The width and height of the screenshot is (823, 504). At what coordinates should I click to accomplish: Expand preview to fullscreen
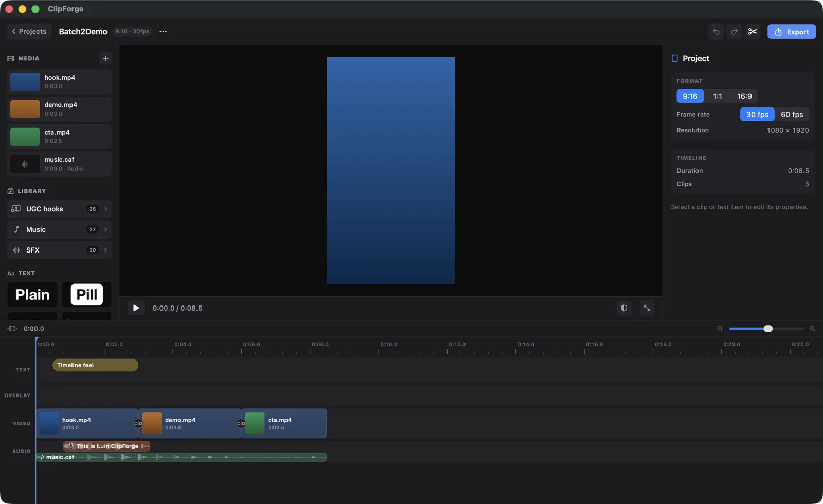pyautogui.click(x=647, y=308)
